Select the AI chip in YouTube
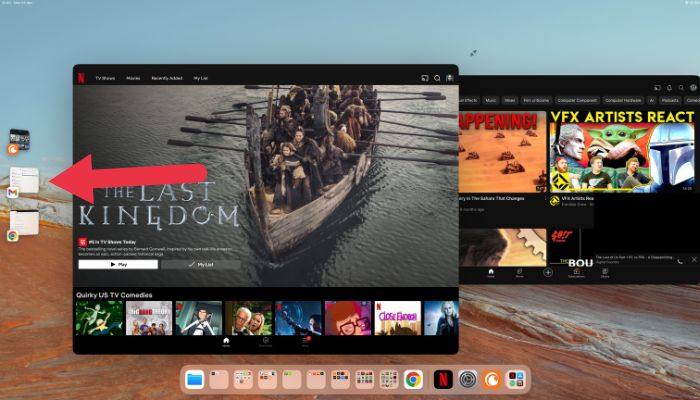 click(651, 100)
